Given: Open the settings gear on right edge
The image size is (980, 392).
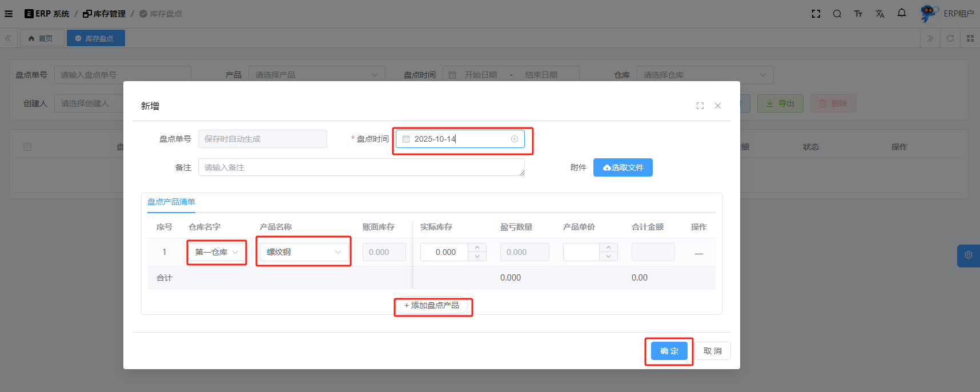Looking at the screenshot, I should tap(968, 255).
